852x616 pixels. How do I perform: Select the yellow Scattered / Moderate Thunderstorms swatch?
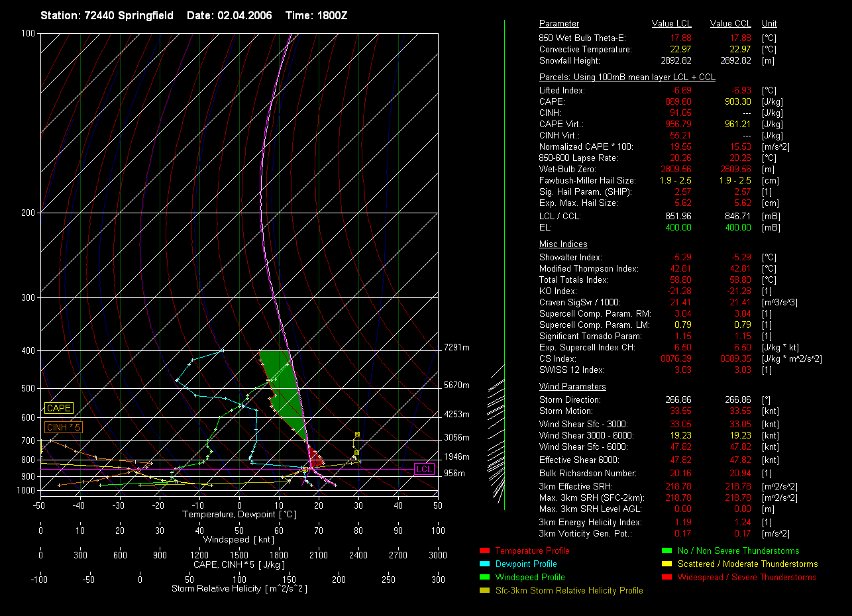click(x=666, y=564)
